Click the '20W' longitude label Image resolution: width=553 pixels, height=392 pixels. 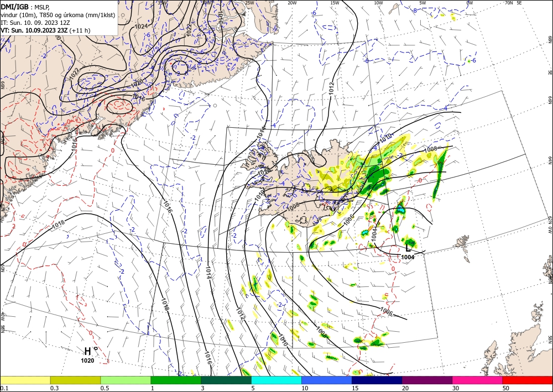tap(292, 2)
